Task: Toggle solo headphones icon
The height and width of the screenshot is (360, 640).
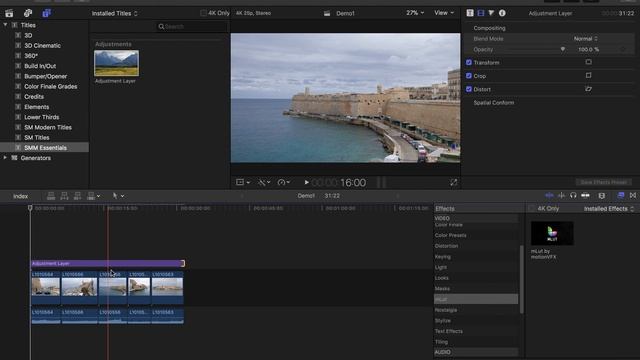Action: pos(573,196)
